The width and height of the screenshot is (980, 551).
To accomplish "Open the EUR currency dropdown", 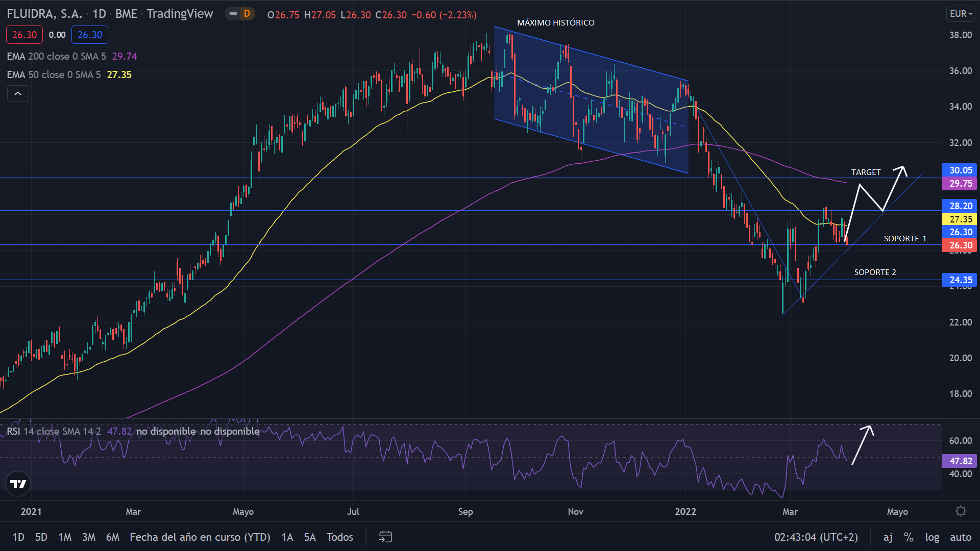I will (x=961, y=14).
